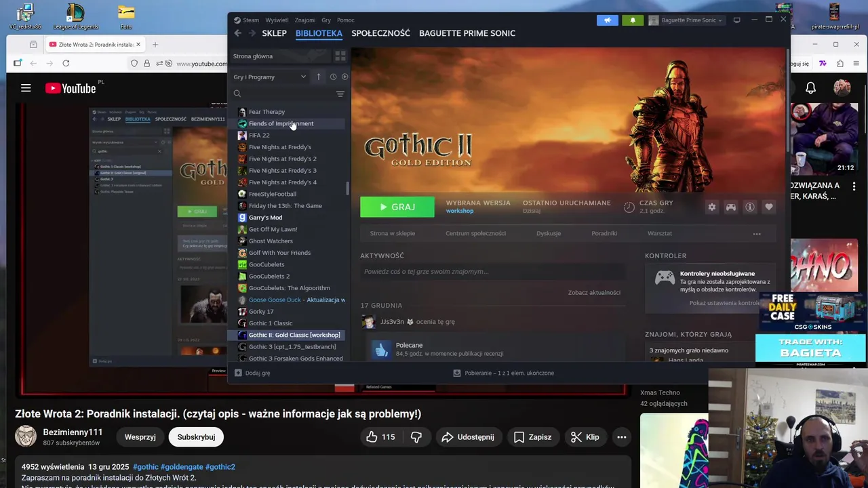Start the game with GRAJ button
Screen dimensions: 868x488
[x=397, y=207]
